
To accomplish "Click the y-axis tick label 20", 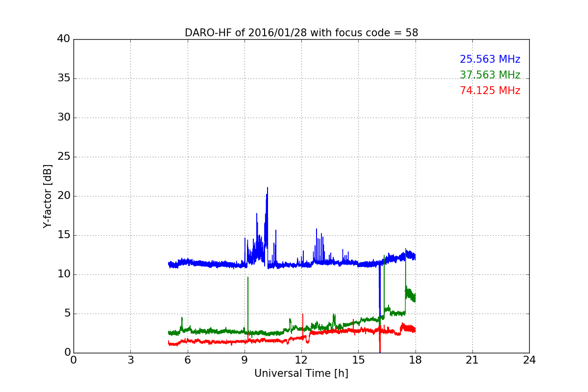I will (64, 196).
